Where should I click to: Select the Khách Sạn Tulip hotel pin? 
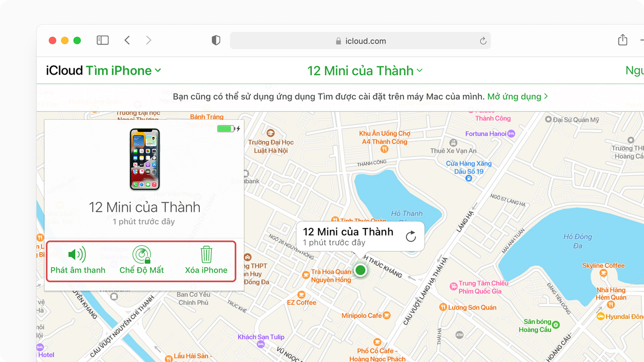pos(261,344)
